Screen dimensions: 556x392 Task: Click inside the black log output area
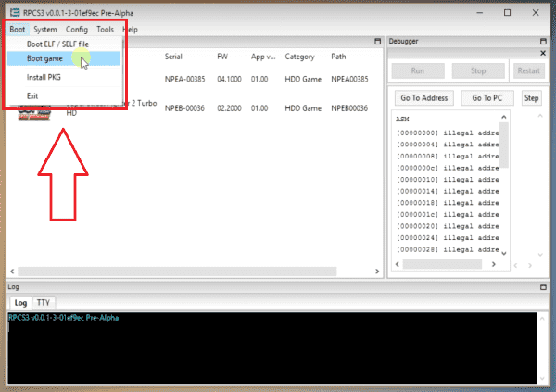coord(272,348)
